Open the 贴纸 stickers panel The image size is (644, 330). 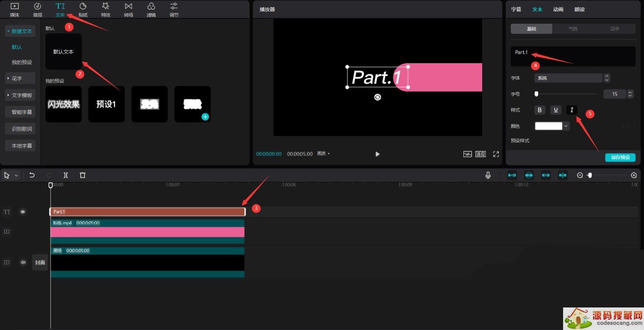point(83,9)
